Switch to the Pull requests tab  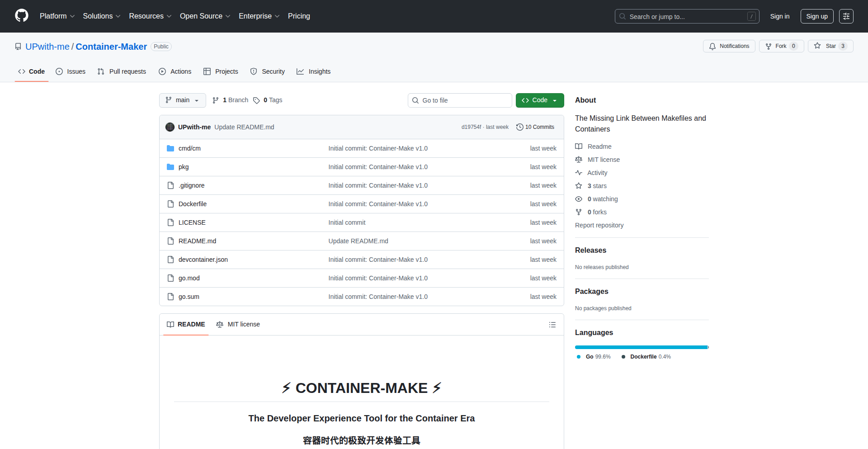click(121, 71)
